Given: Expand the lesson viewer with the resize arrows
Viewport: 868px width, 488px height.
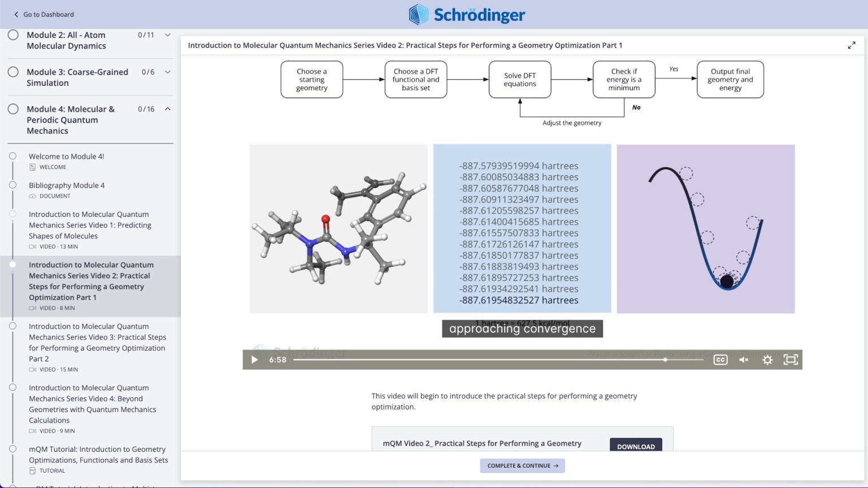Looking at the screenshot, I should tap(852, 45).
